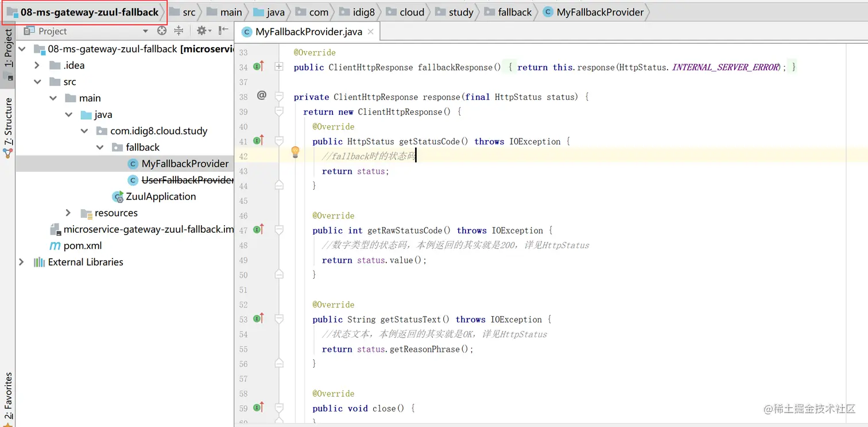The width and height of the screenshot is (868, 427).
Task: Click the override gutter icon on line 47
Action: (x=258, y=230)
